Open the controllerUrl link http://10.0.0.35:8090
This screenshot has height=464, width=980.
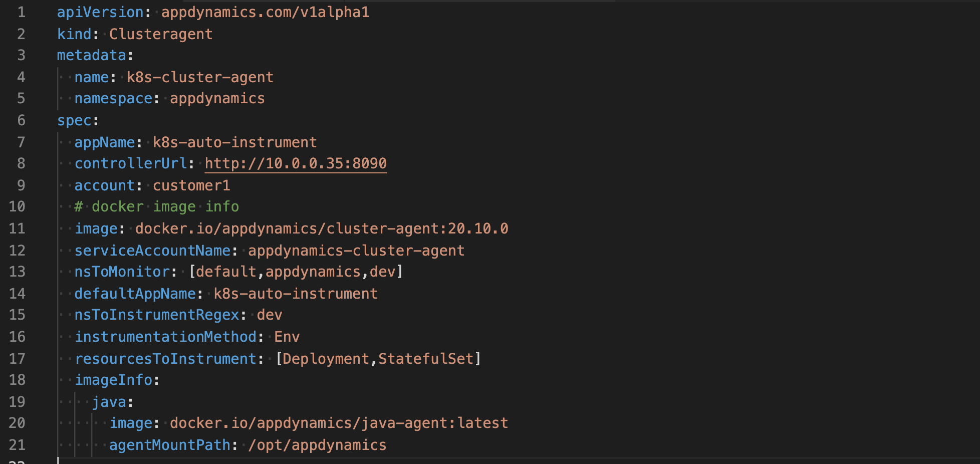[296, 163]
